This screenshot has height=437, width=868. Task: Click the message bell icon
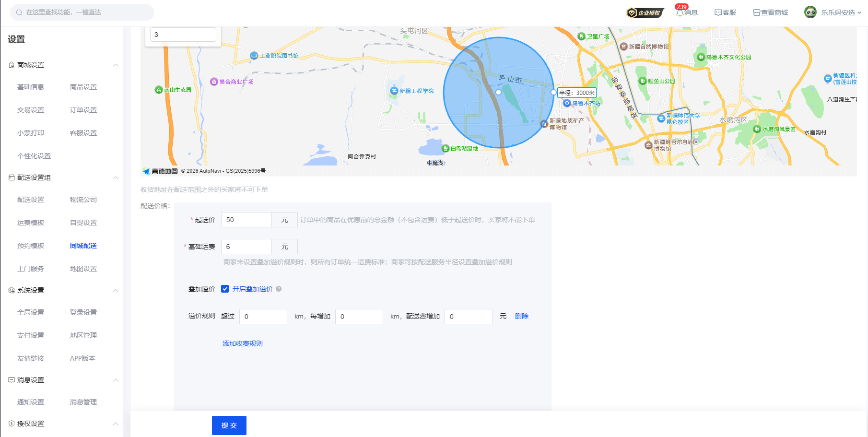(x=680, y=13)
